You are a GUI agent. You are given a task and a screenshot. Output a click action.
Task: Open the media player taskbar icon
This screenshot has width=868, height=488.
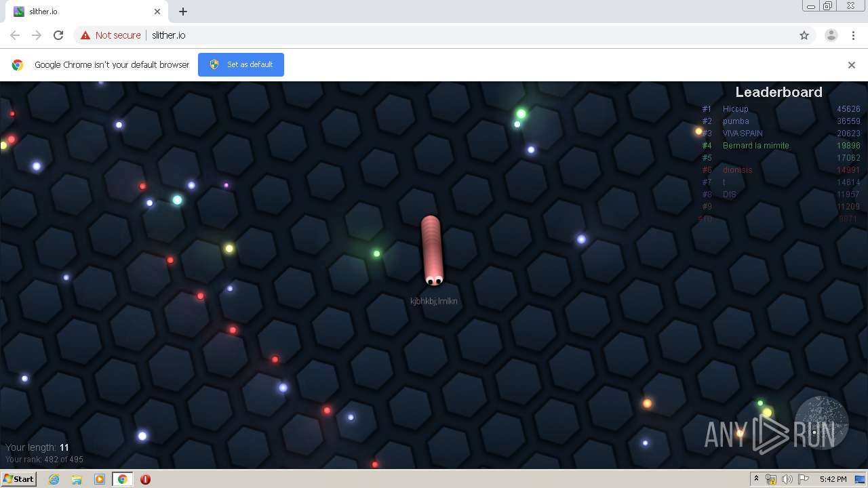coord(100,479)
